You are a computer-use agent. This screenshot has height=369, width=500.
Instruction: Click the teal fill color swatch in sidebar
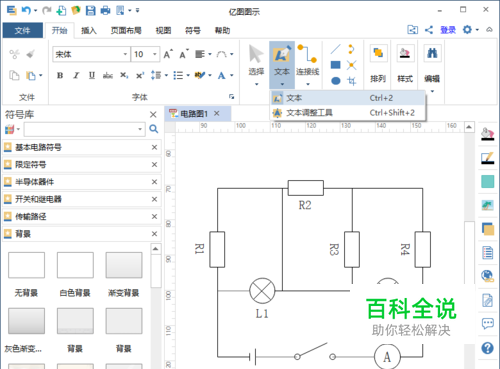[488, 182]
